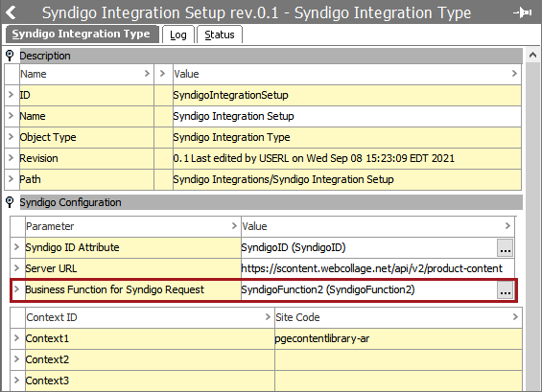Open ellipsis picker for Syndigo ID Attribute
The image size is (542, 392).
[505, 247]
